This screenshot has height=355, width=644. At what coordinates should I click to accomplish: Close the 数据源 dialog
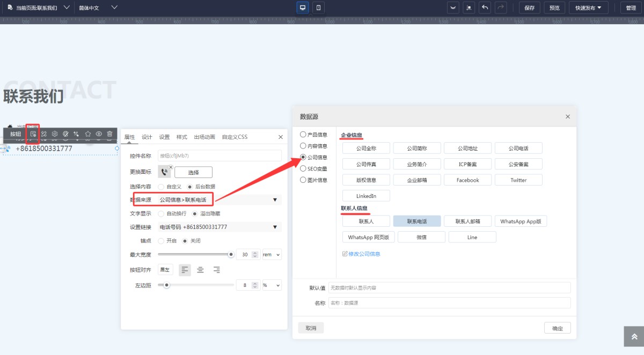coord(568,116)
